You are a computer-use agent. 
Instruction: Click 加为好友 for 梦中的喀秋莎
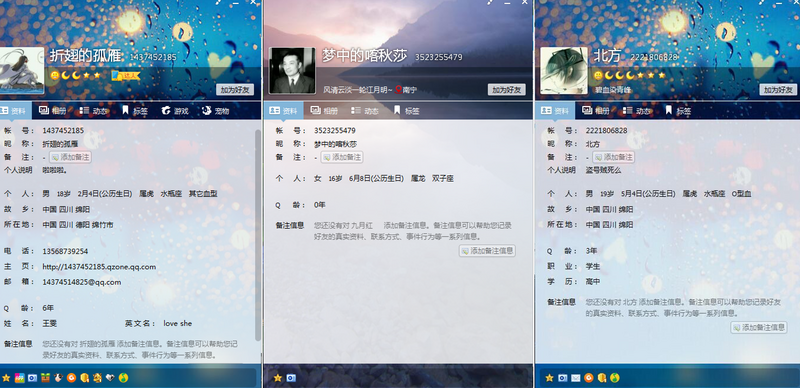507,89
